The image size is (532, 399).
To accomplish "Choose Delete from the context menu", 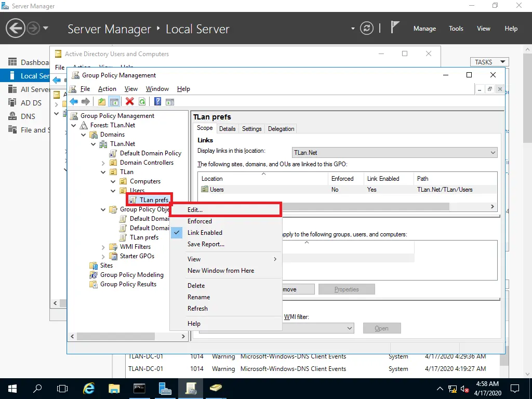I will pos(226,285).
